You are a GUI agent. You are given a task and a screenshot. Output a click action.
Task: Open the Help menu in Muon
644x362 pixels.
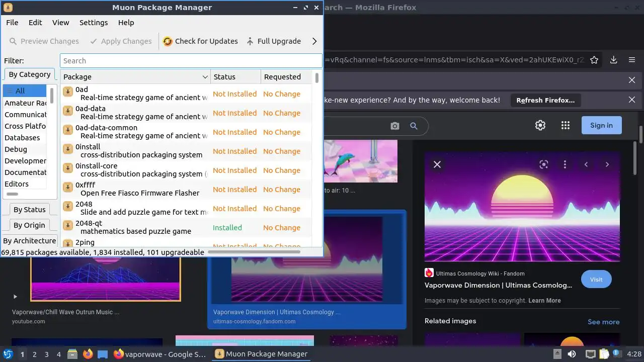pos(126,23)
